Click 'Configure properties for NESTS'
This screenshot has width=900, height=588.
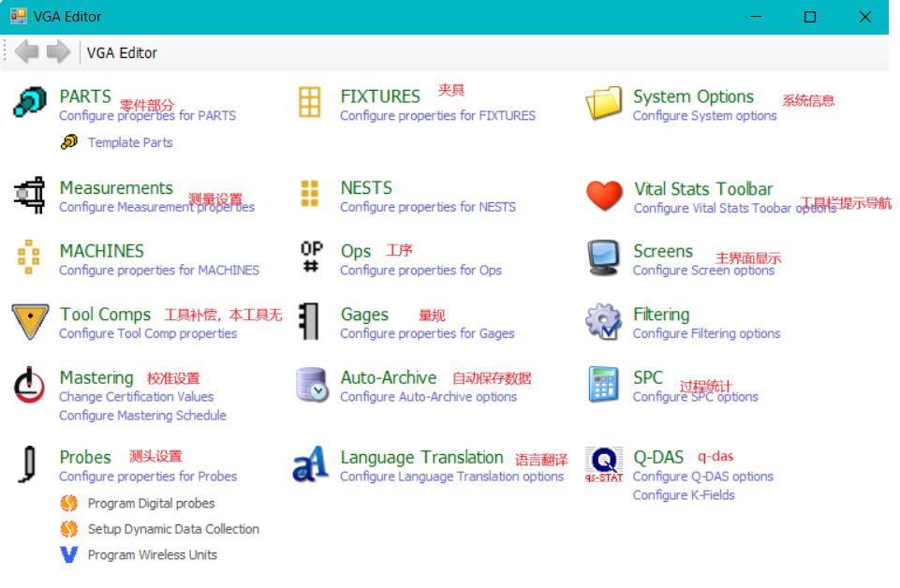428,207
